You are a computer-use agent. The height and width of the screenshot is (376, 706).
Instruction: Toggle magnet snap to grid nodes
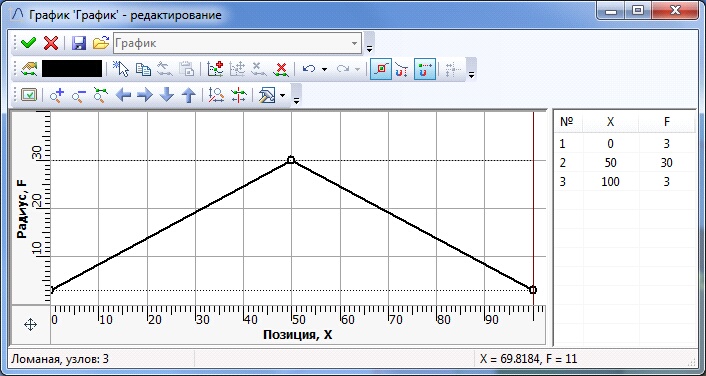[425, 69]
